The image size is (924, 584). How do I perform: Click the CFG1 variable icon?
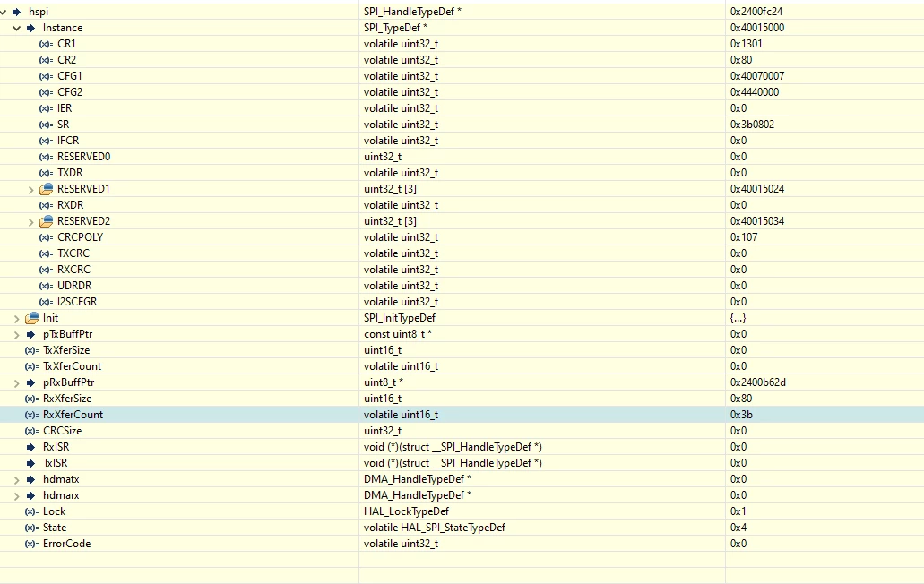[46, 76]
